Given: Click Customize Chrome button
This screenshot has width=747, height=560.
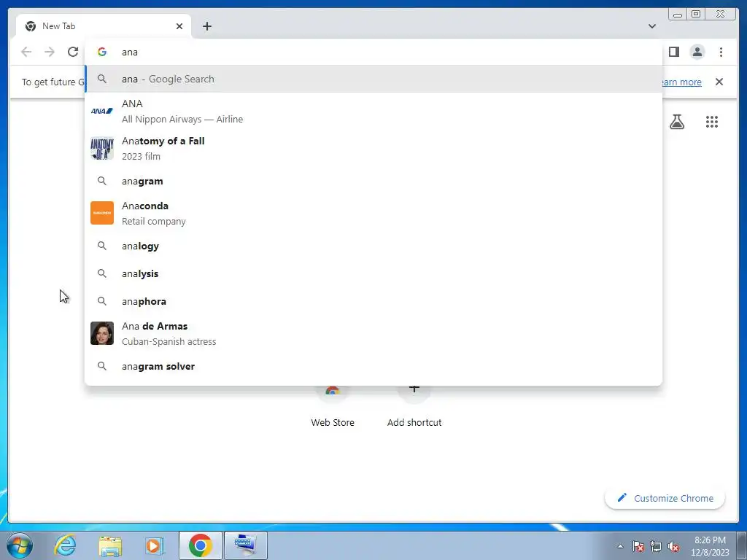Looking at the screenshot, I should pyautogui.click(x=665, y=498).
